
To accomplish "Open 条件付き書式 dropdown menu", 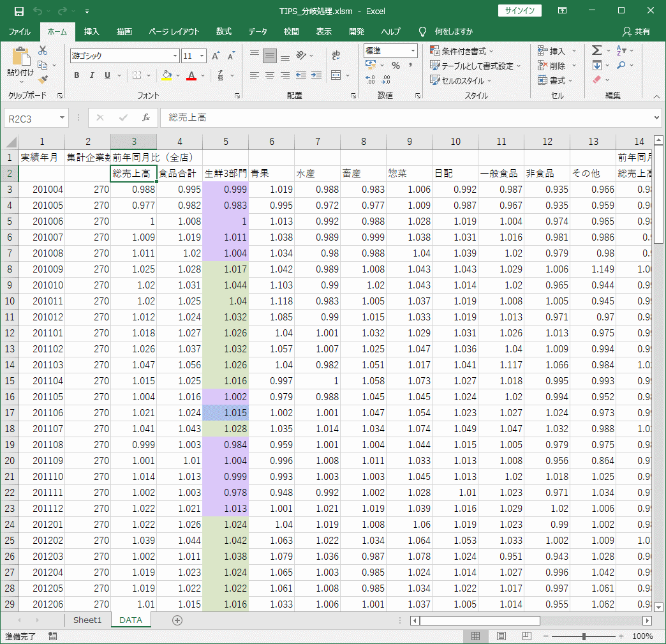I will 461,51.
